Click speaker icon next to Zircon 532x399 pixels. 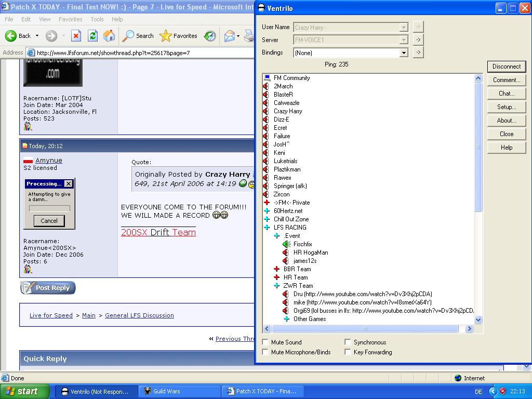click(x=266, y=194)
